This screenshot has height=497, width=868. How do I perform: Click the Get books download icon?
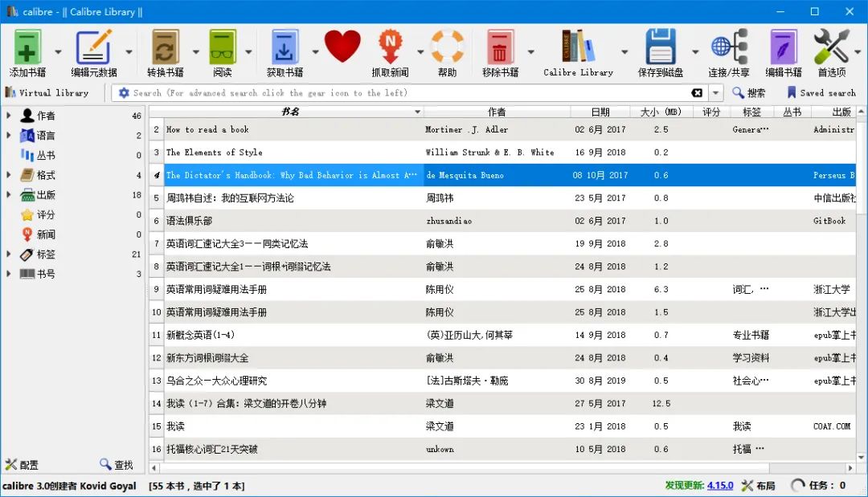285,47
